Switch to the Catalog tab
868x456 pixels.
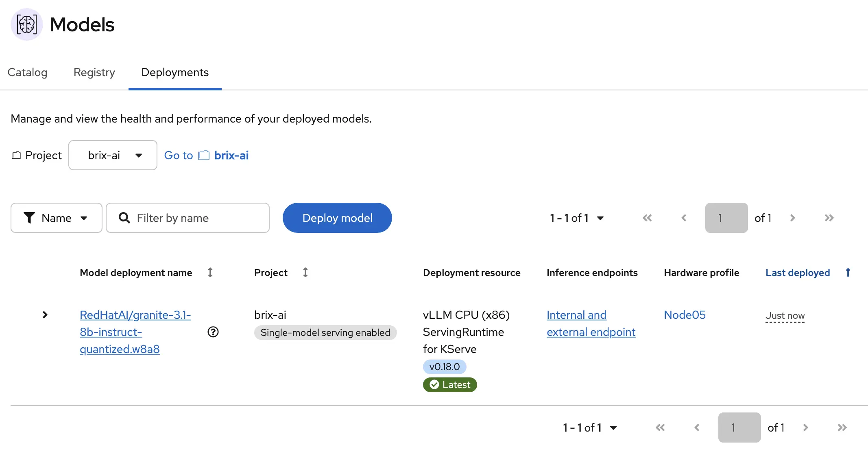click(x=27, y=72)
